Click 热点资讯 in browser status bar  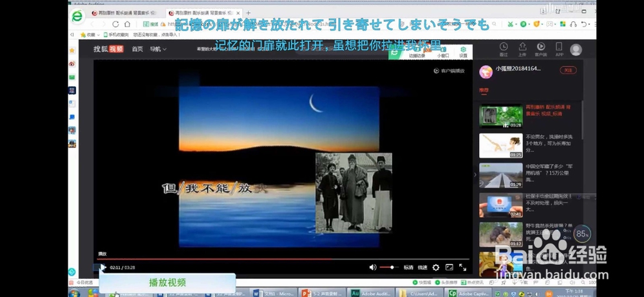472,283
